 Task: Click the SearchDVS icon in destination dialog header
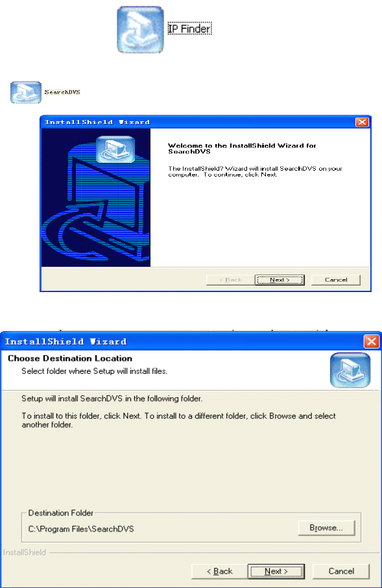pos(350,370)
